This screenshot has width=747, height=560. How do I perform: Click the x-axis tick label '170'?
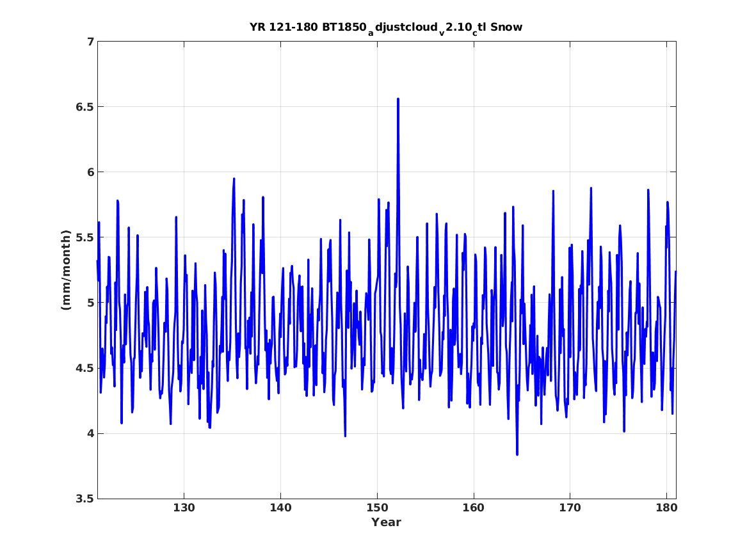point(570,508)
